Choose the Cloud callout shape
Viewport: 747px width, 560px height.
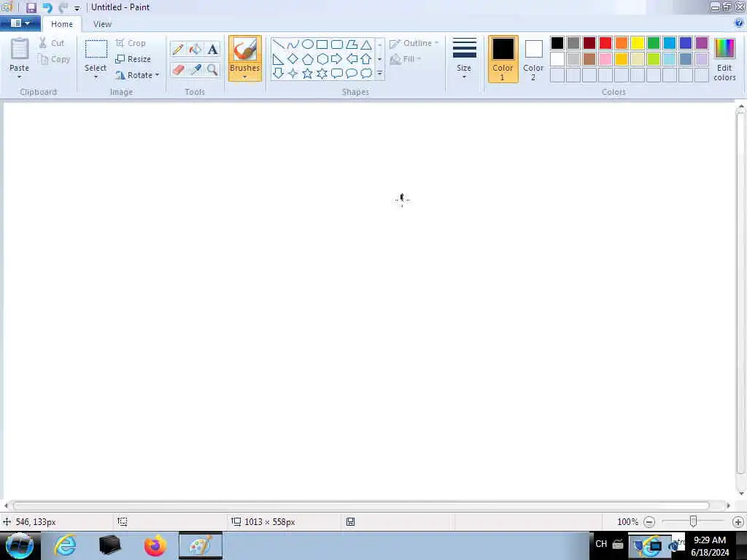[366, 74]
